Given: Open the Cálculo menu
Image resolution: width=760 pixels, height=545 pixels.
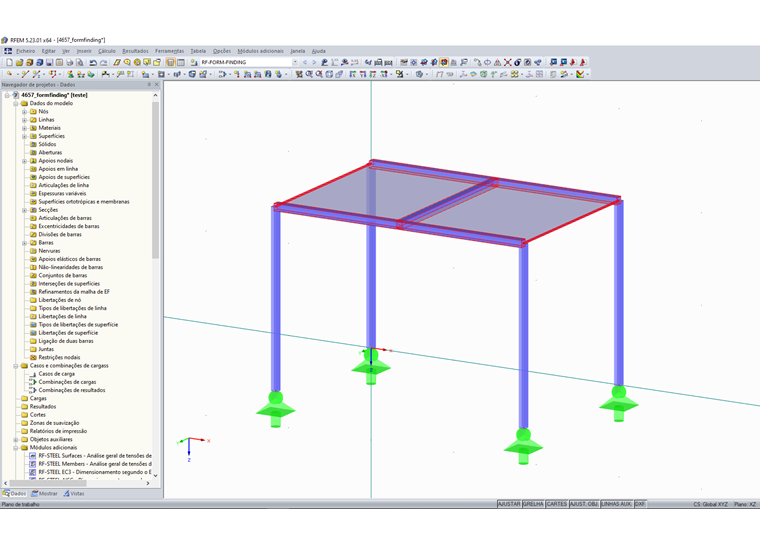Looking at the screenshot, I should point(107,51).
